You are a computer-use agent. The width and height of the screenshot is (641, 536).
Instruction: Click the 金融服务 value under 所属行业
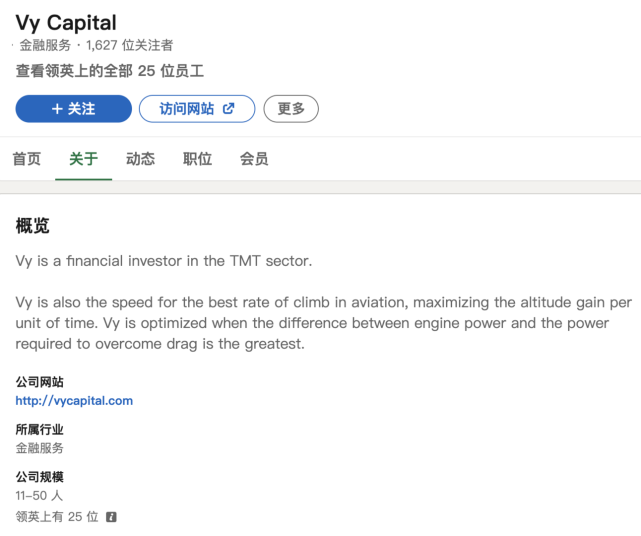tap(40, 448)
